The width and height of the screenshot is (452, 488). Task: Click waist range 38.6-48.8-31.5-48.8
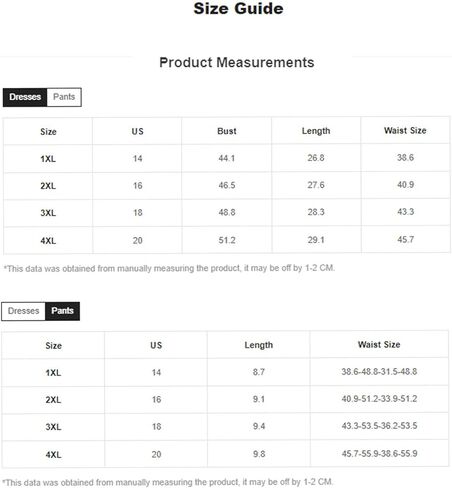pos(379,371)
